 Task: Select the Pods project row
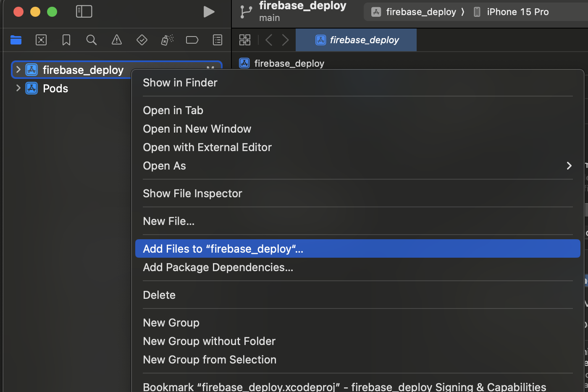tap(55, 88)
